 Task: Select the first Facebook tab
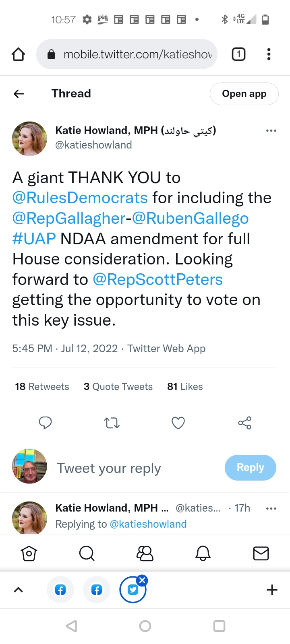tap(60, 590)
